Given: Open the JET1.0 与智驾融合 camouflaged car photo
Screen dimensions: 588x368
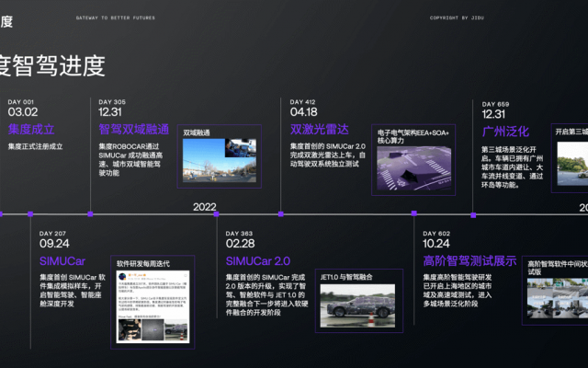Looking at the screenshot, I should 357,305.
